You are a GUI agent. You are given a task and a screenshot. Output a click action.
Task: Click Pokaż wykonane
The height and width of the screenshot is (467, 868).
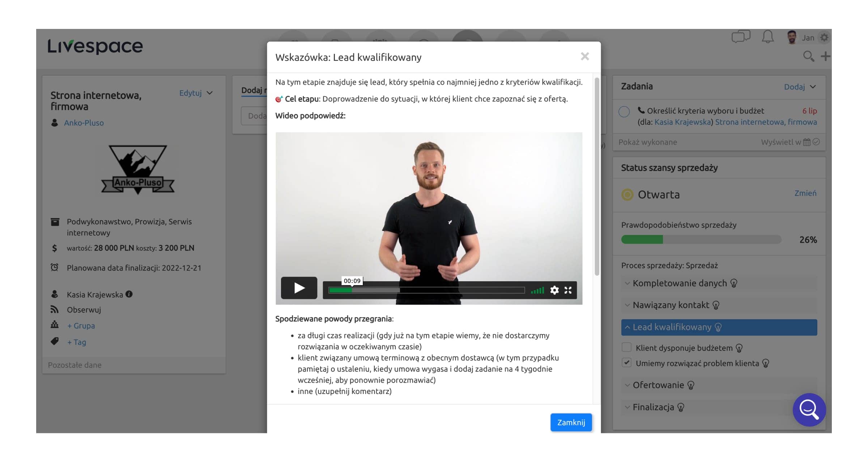(647, 142)
